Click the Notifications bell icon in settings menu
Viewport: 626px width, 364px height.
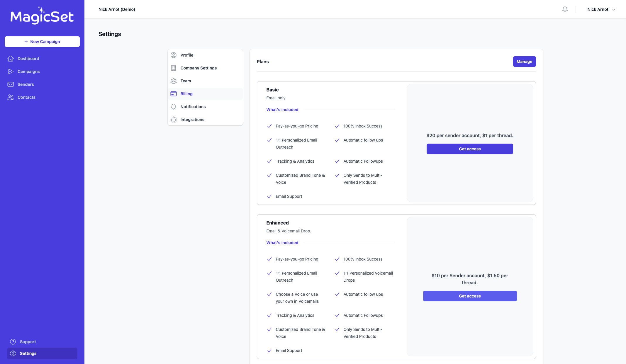[x=174, y=107]
